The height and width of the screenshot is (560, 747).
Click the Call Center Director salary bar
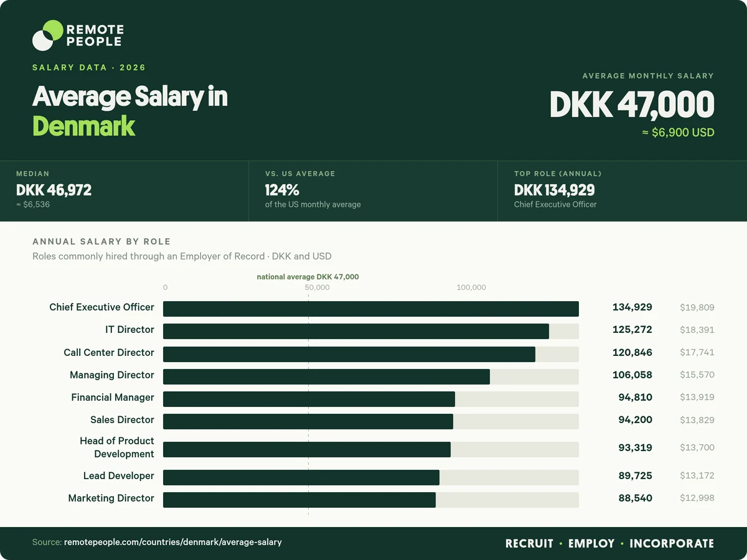tap(349, 354)
